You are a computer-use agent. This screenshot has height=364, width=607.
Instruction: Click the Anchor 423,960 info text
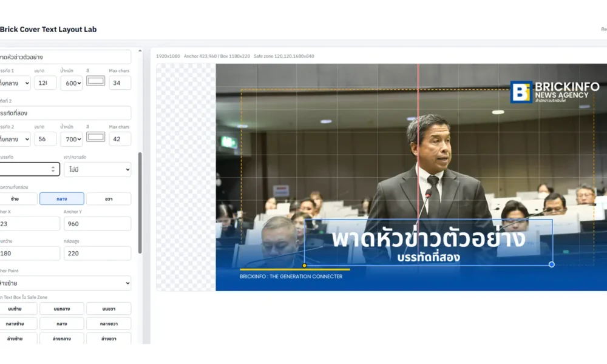click(x=200, y=56)
